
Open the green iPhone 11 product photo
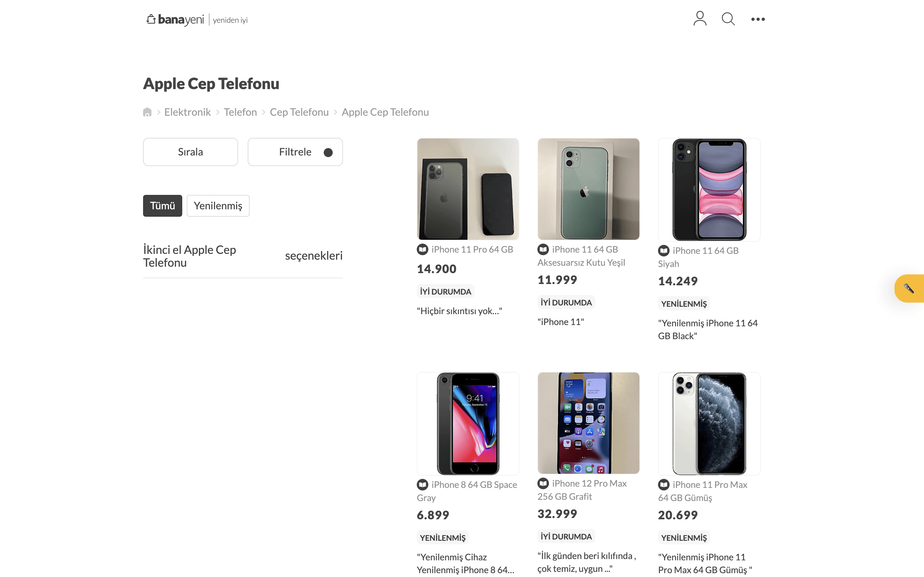(588, 189)
